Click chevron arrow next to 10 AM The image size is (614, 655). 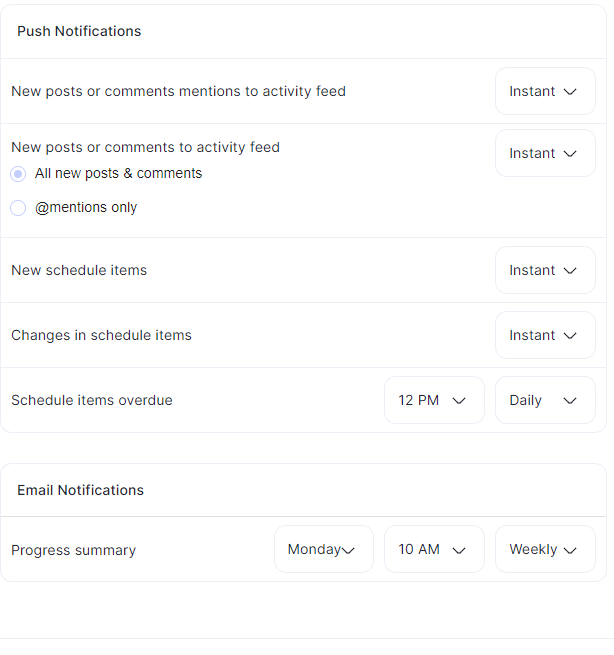tap(459, 550)
